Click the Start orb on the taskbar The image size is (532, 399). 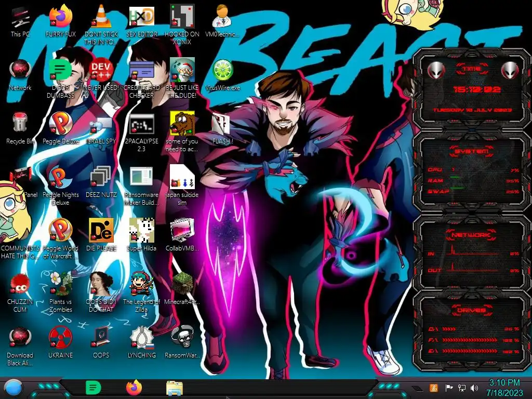(12, 388)
